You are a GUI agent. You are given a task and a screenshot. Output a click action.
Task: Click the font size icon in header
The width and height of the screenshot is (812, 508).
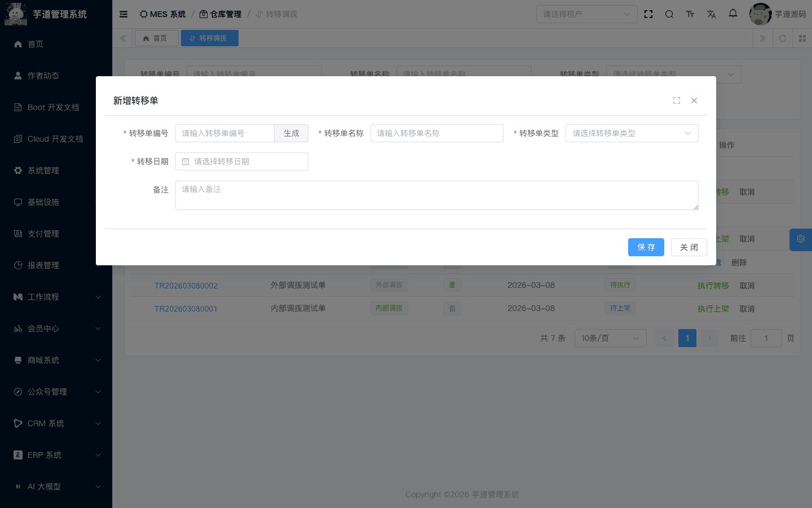pos(690,14)
